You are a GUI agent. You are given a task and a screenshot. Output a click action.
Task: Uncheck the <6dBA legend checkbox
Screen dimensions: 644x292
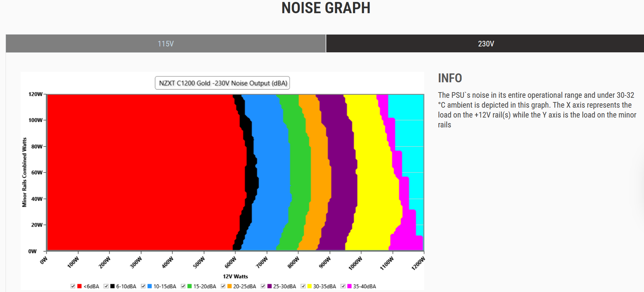coord(73,286)
